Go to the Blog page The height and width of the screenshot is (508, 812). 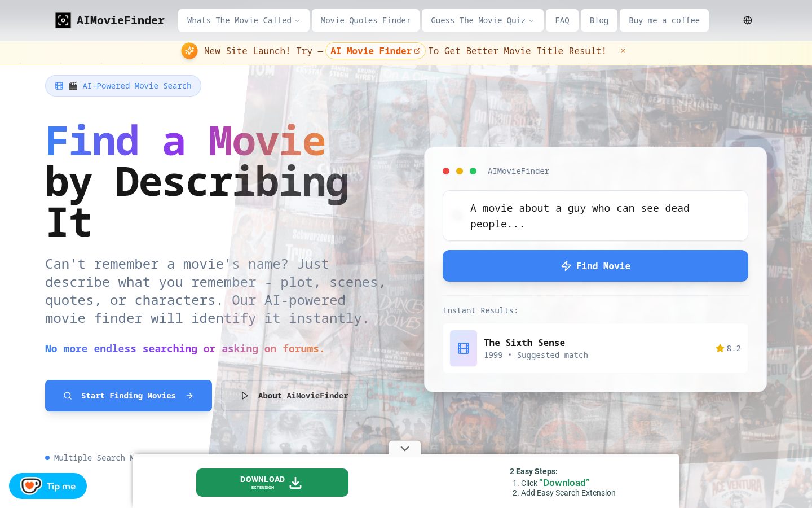point(599,20)
